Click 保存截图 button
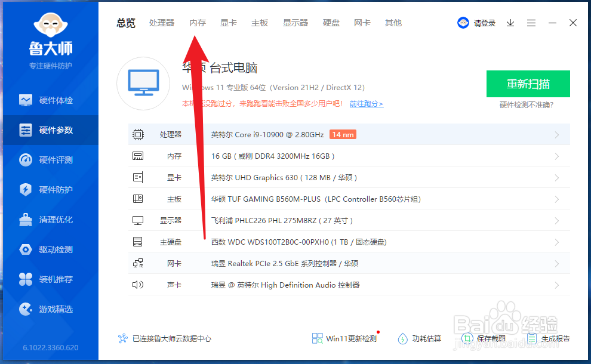This screenshot has height=364, width=591. (x=484, y=338)
